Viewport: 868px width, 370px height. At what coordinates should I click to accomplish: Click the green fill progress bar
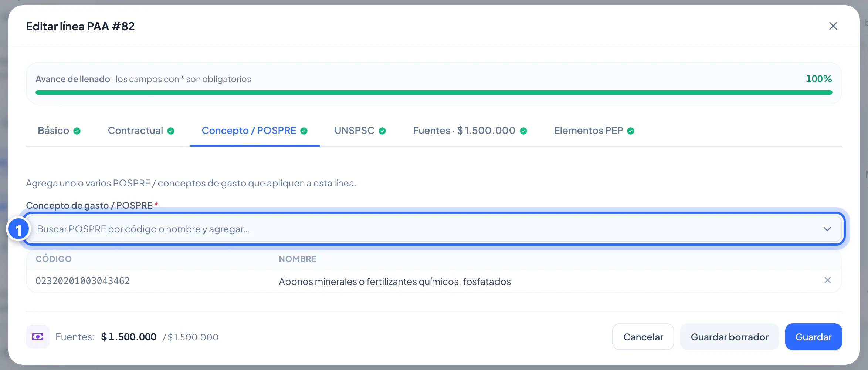tap(434, 92)
